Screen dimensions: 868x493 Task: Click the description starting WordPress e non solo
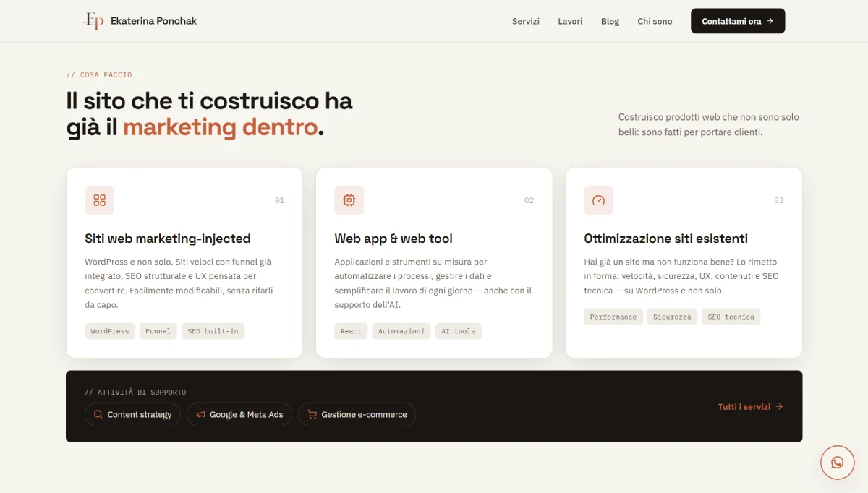coord(179,283)
